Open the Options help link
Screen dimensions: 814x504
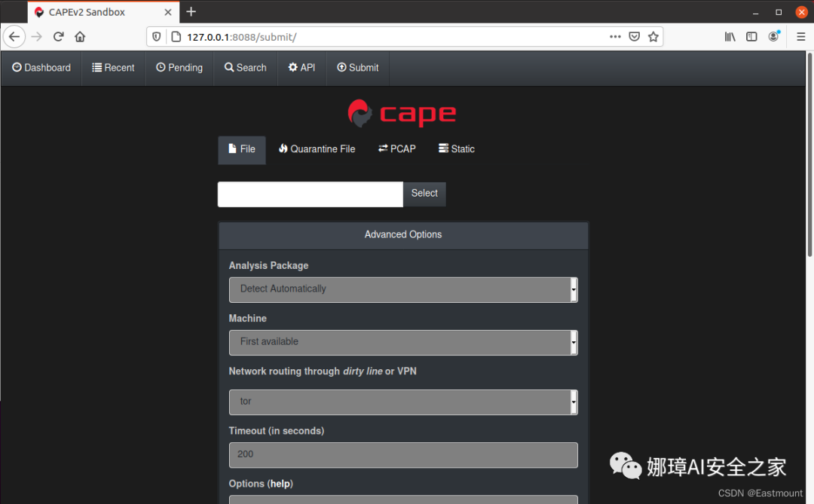[x=280, y=484]
